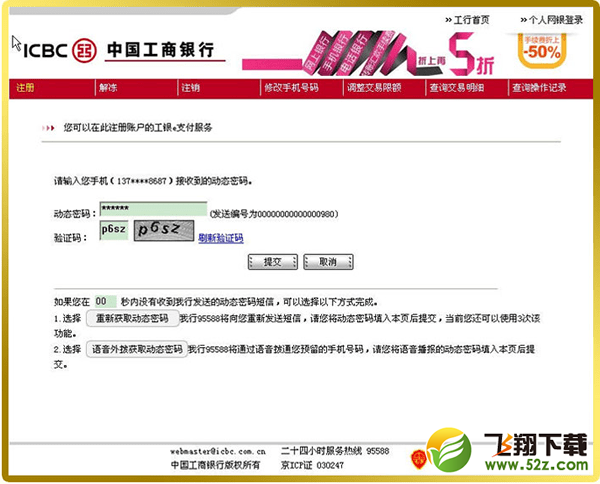This screenshot has height=484, width=600.
Task: Open the 查询交易明细 menu tab
Action: (457, 88)
